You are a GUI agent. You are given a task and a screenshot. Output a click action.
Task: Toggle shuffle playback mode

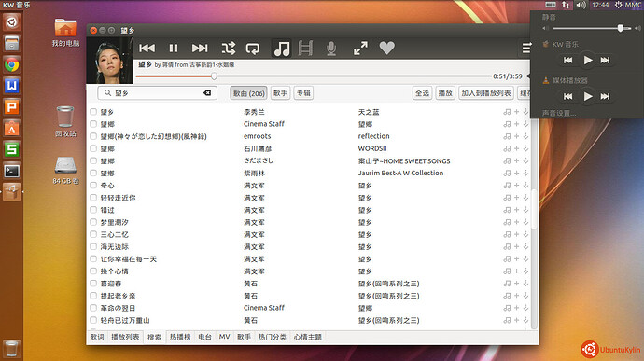pyautogui.click(x=229, y=49)
